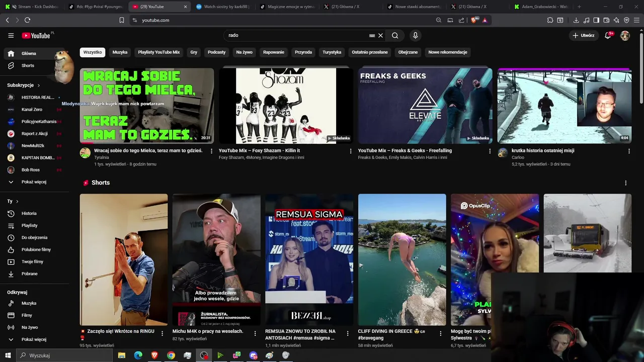The image size is (644, 362).
Task: Click the youtube.com address bar
Action: (x=282, y=20)
